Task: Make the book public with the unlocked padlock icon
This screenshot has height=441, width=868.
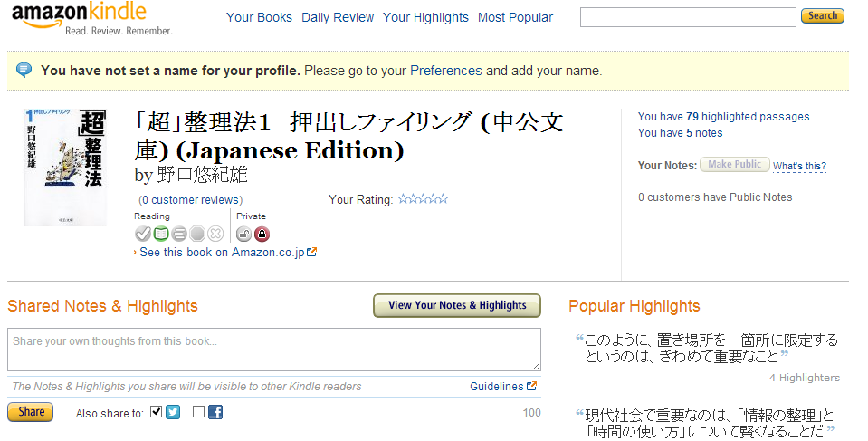Action: 243,234
